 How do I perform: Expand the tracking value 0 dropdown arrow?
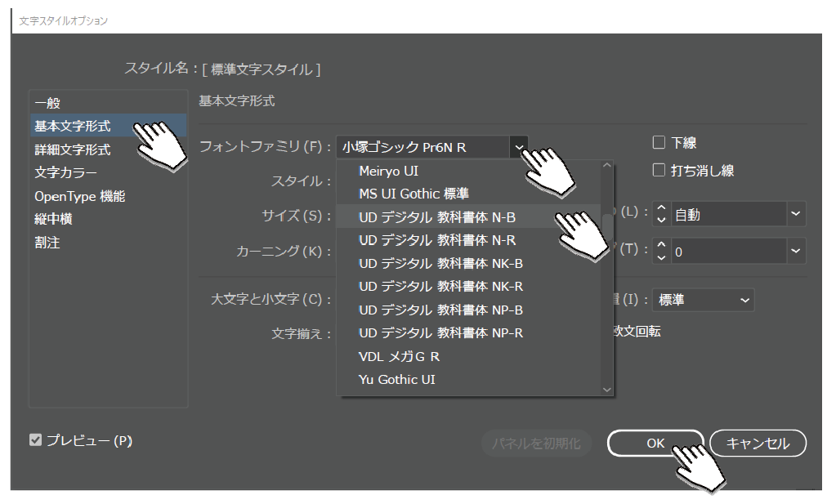(795, 252)
